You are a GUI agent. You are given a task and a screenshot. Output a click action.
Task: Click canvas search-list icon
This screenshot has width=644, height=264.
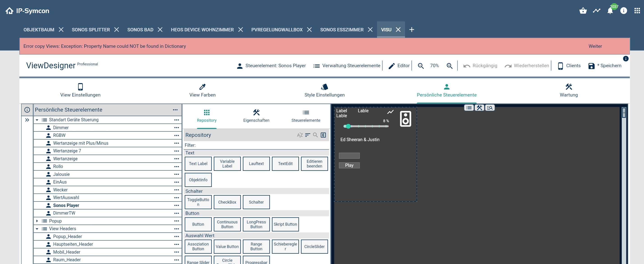(490, 108)
